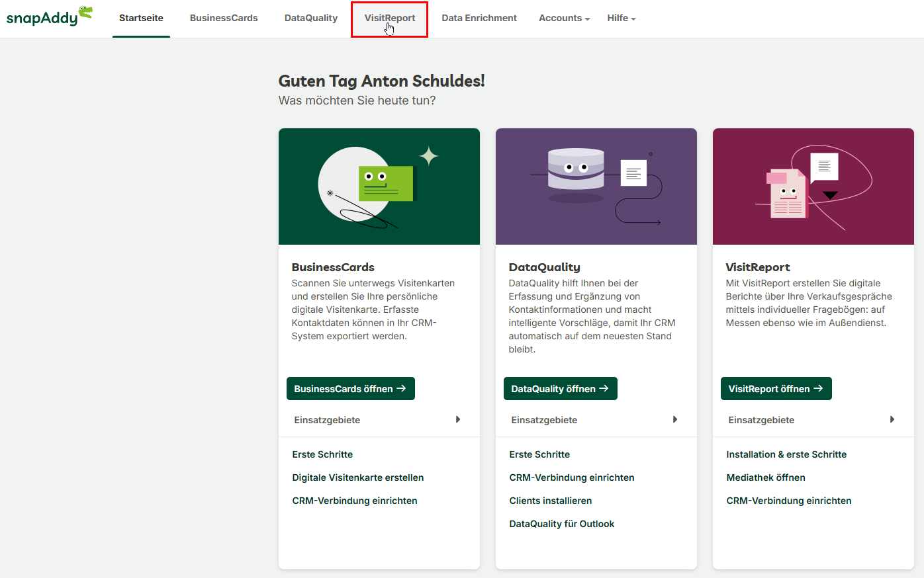Viewport: 924px width, 578px height.
Task: Open Installation & erste Schritte link
Action: [x=786, y=454]
